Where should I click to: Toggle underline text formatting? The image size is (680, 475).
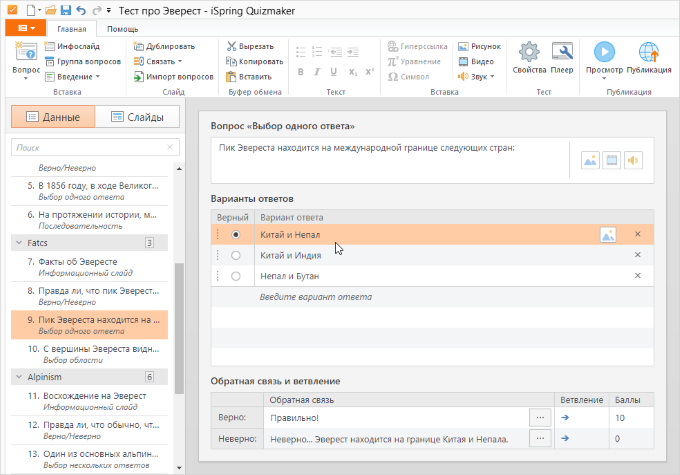pyautogui.click(x=333, y=72)
